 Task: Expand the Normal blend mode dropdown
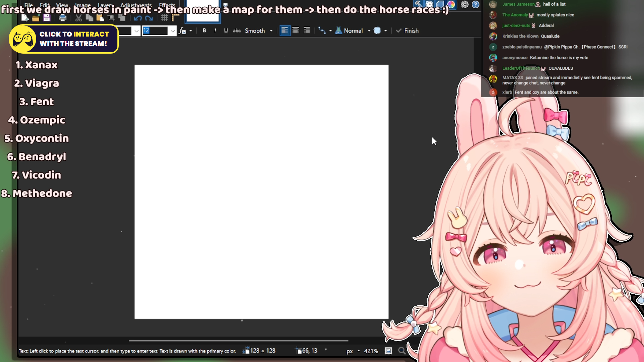point(369,31)
